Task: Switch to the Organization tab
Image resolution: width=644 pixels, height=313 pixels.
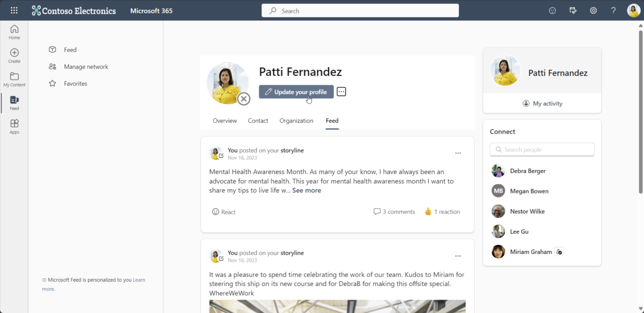Action: click(x=296, y=121)
